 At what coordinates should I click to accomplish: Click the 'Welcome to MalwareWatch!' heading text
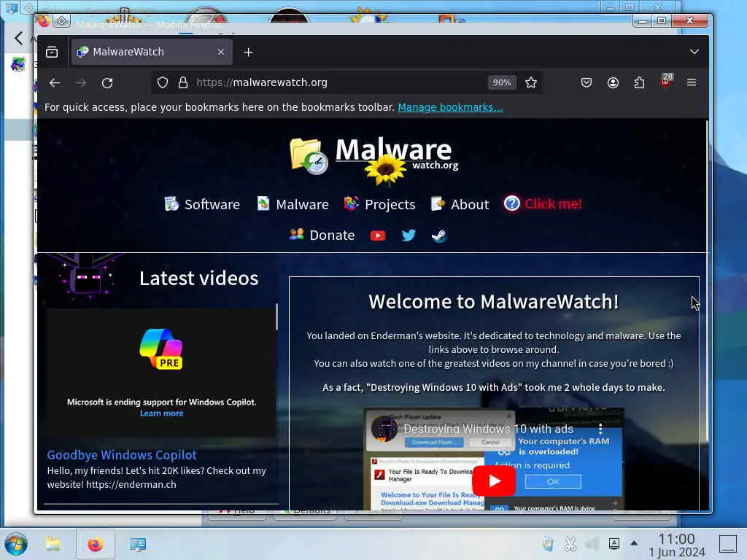click(x=494, y=301)
